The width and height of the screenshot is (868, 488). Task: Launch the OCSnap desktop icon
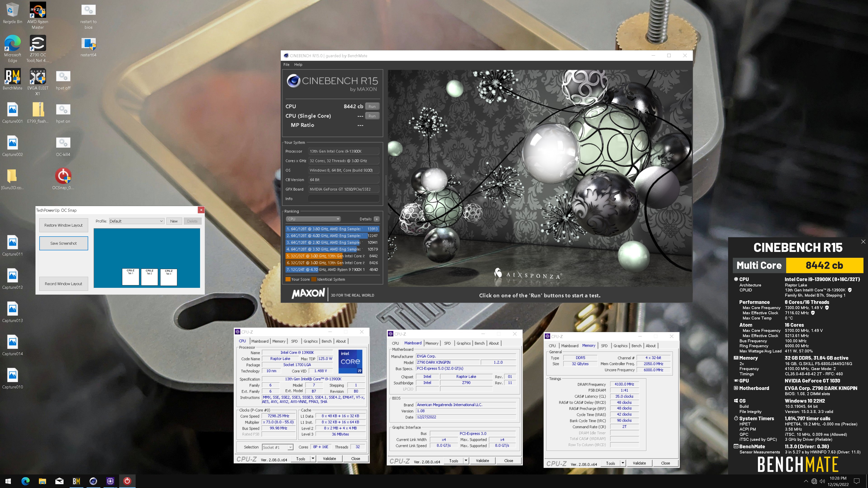tap(63, 179)
